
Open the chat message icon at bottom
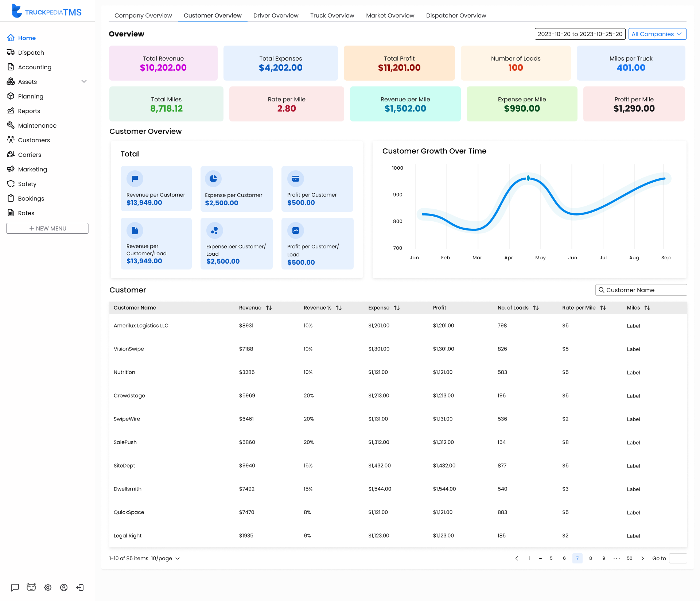15,588
